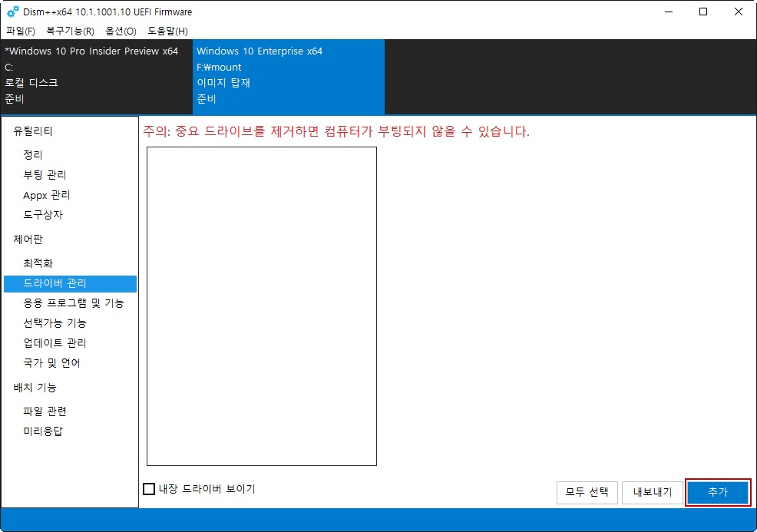
Task: Click the 배치 기능 section header
Action: coord(35,388)
